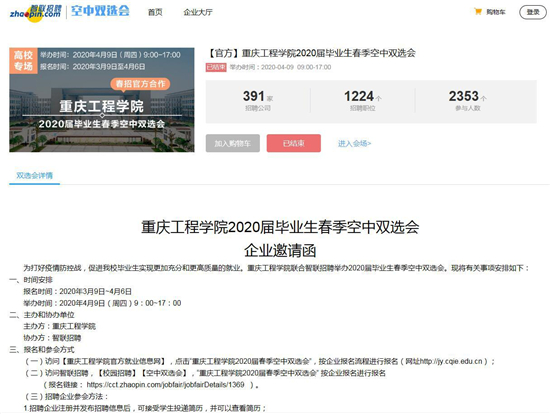Click the 登录 button
The height and width of the screenshot is (414, 550).
(x=532, y=12)
